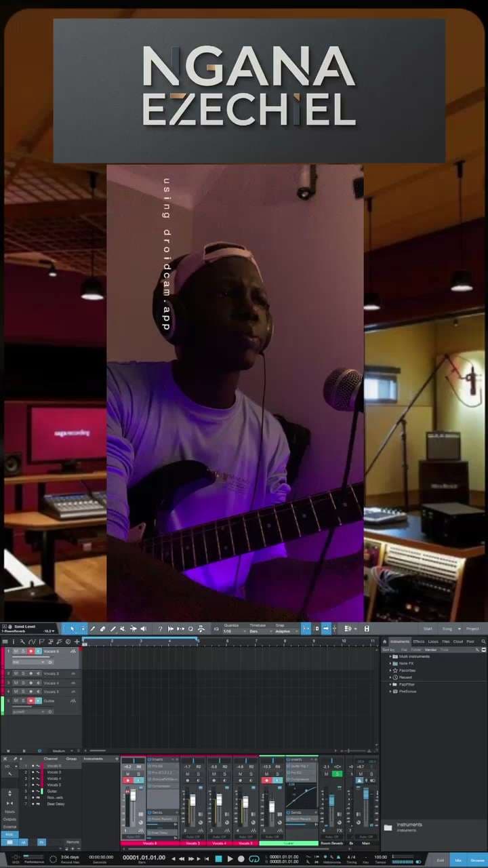Solo the Vocals 6 track
Viewport: 488px width, 868px height.
point(23,651)
